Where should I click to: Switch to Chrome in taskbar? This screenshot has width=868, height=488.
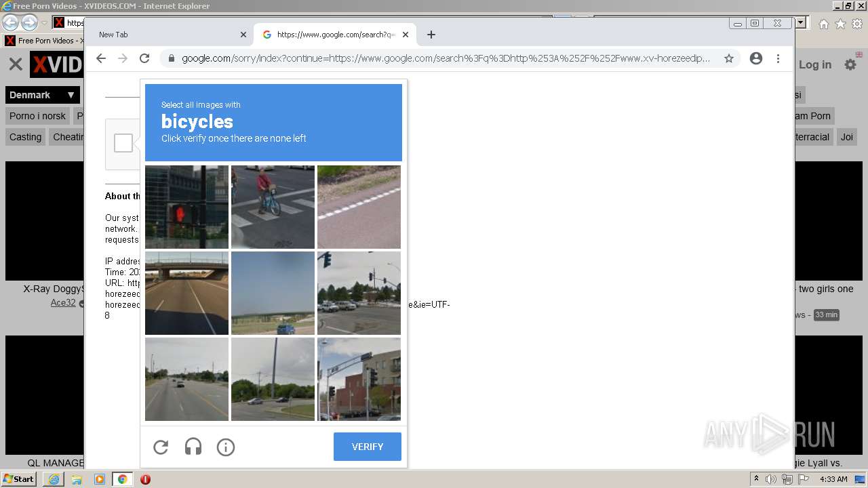pyautogui.click(x=123, y=479)
